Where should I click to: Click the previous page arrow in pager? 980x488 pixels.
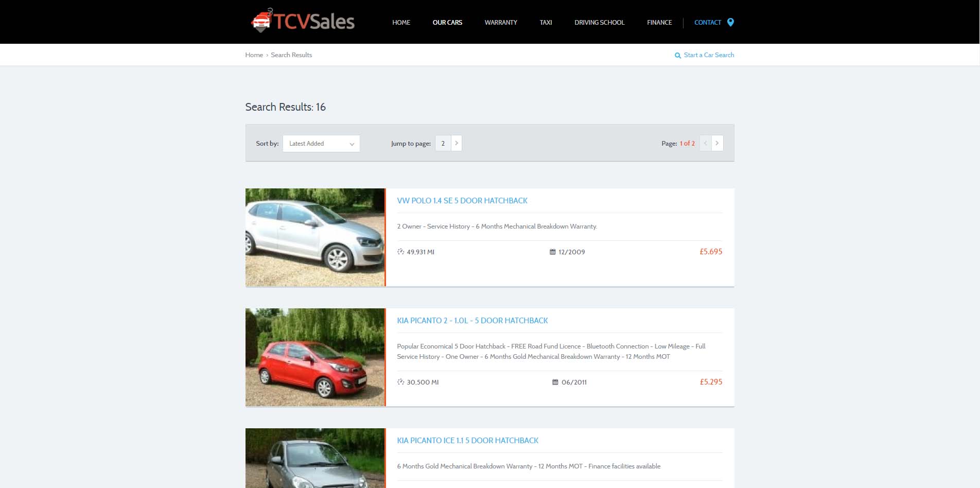(705, 143)
